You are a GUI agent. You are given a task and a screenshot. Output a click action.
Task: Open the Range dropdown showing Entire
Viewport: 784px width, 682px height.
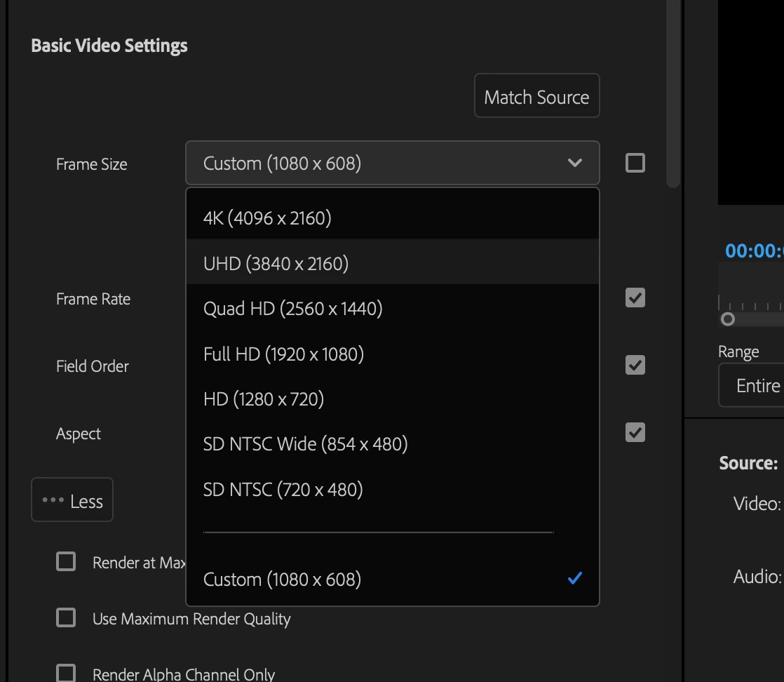(x=752, y=385)
